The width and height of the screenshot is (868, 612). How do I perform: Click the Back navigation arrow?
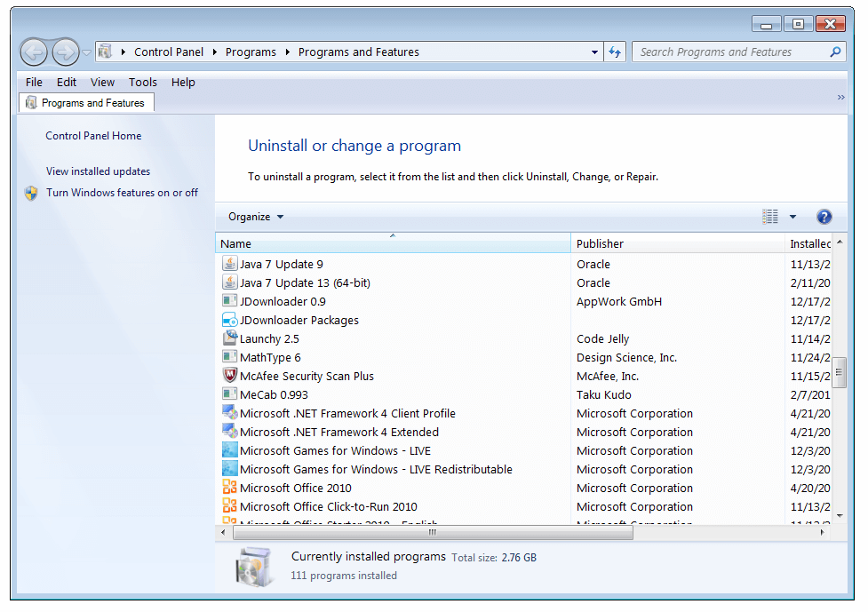coord(33,52)
